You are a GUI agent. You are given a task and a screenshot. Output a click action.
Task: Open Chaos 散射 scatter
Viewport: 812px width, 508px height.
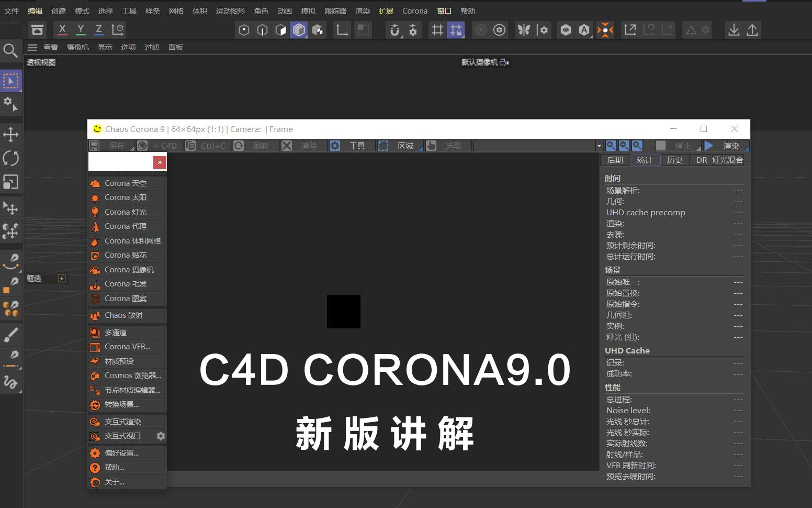click(128, 315)
